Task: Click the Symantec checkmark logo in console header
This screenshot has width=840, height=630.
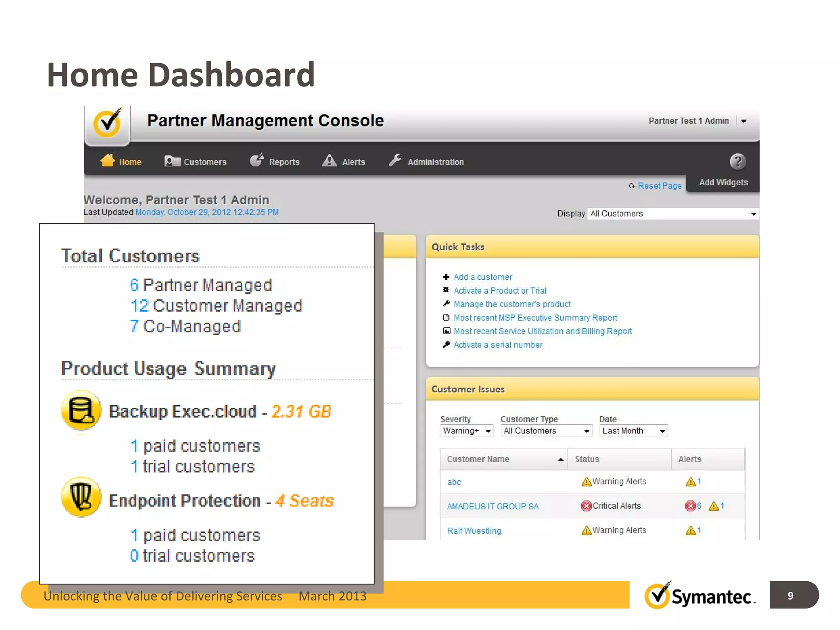Action: [107, 123]
